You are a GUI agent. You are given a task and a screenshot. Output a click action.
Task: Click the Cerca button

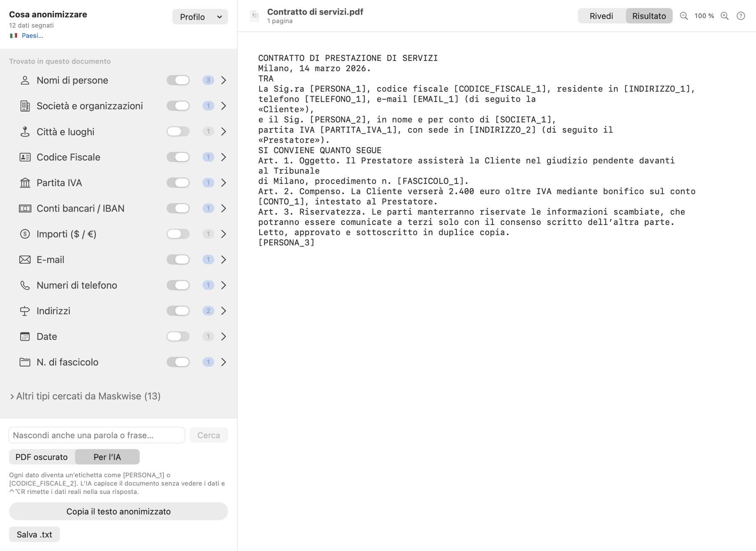209,435
